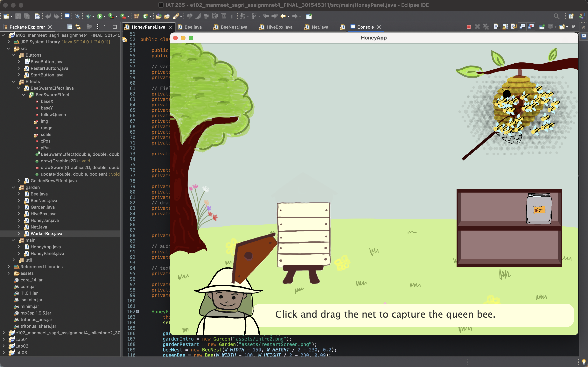This screenshot has width=588, height=367.
Task: Clear the Console with the clear icon
Action: pyautogui.click(x=496, y=27)
